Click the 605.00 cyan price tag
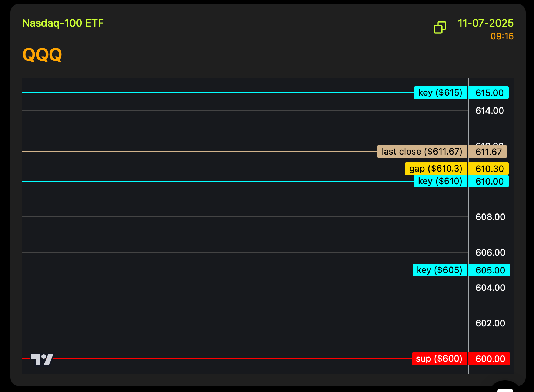Image resolution: width=534 pixels, height=392 pixels. (490, 270)
